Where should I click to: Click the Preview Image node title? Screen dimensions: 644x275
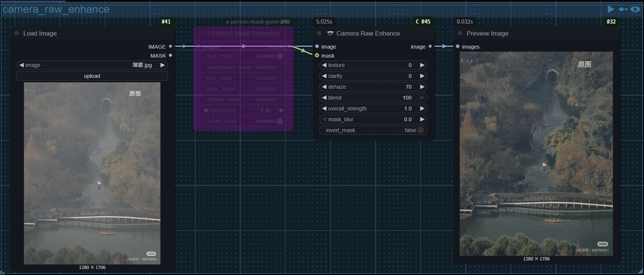click(x=487, y=33)
